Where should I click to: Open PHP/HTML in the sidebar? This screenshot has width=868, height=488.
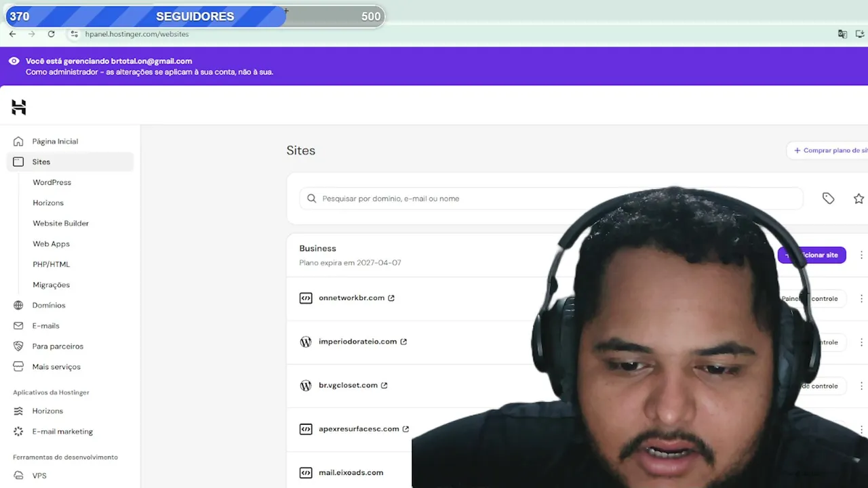tap(52, 264)
